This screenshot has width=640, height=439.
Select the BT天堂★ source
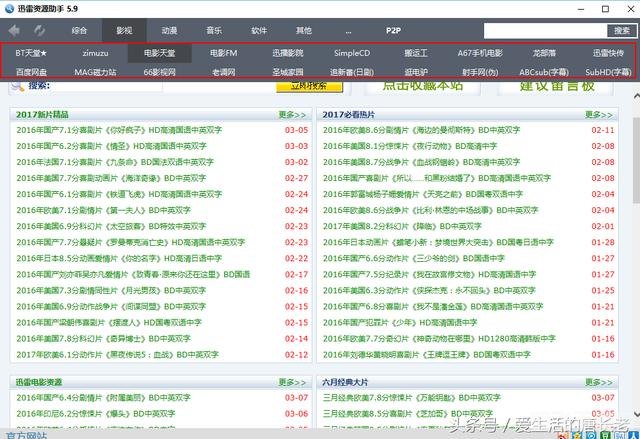31,53
